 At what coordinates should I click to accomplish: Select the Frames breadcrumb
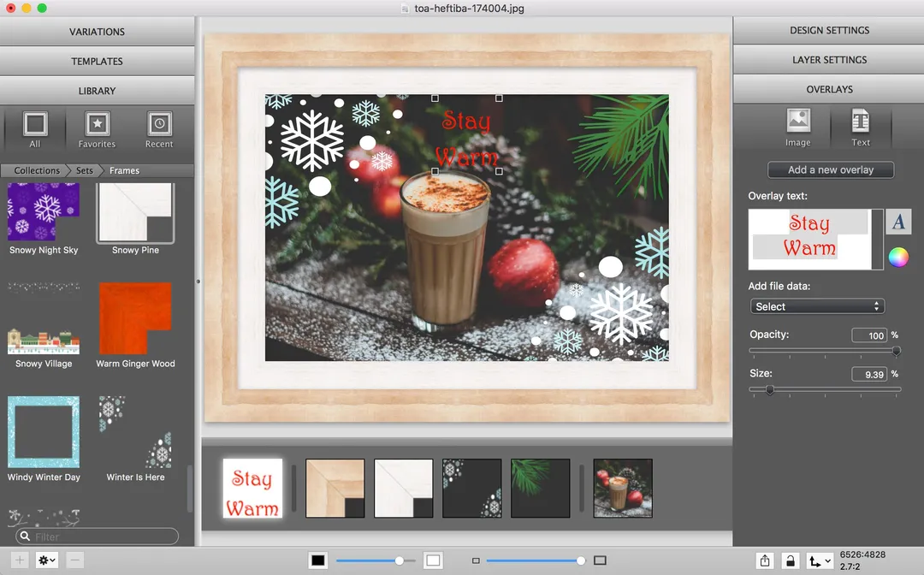point(124,170)
